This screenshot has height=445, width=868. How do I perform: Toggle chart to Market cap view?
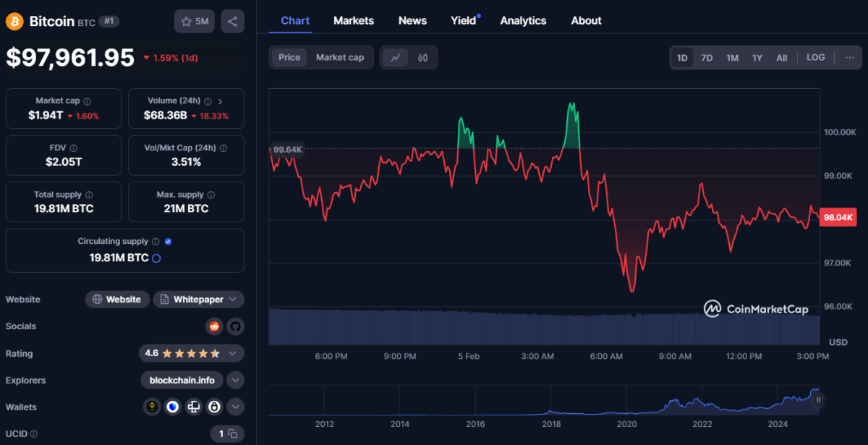(340, 58)
